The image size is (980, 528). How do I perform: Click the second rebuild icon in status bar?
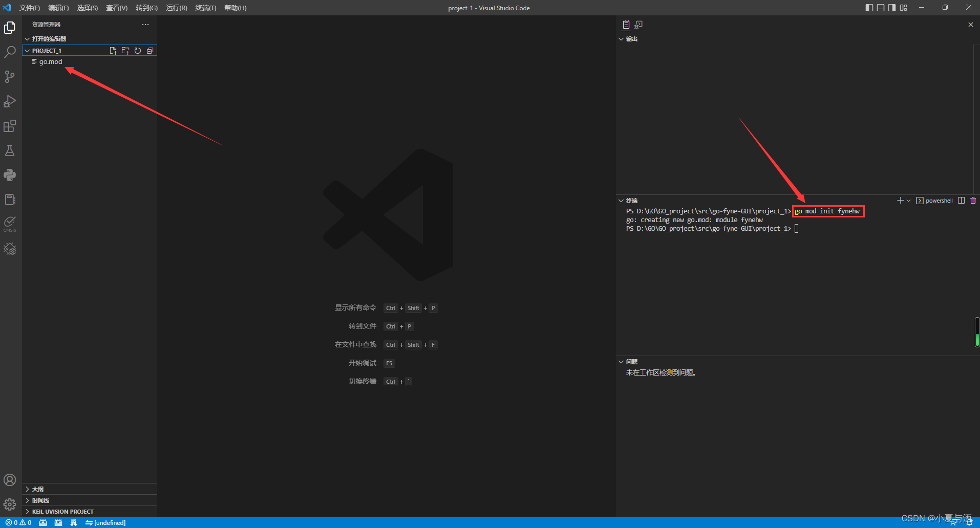pyautogui.click(x=58, y=522)
